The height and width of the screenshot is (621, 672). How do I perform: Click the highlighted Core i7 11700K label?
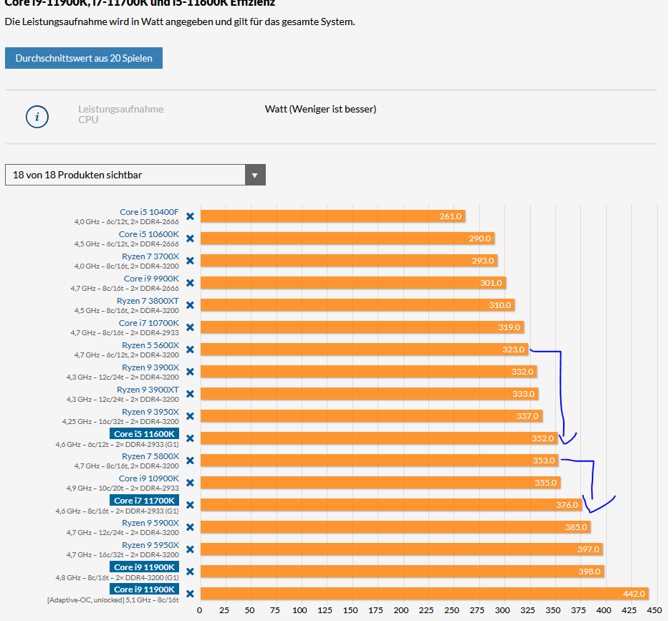(x=145, y=501)
